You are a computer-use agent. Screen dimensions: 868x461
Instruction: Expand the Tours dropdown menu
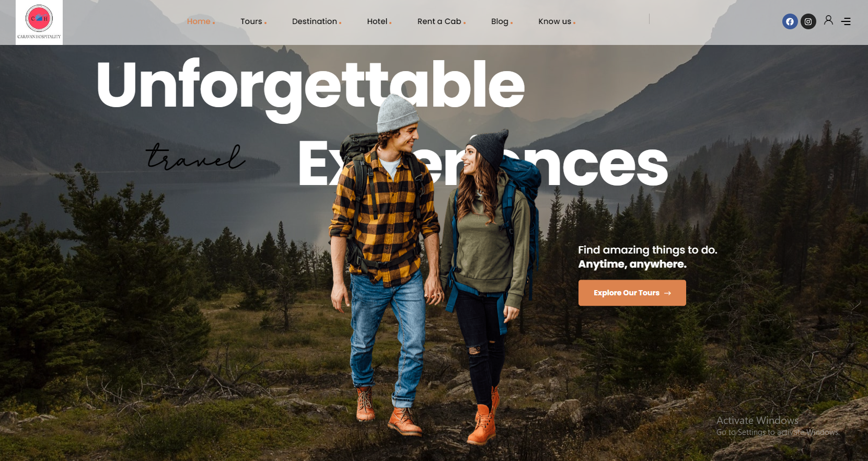(x=253, y=21)
